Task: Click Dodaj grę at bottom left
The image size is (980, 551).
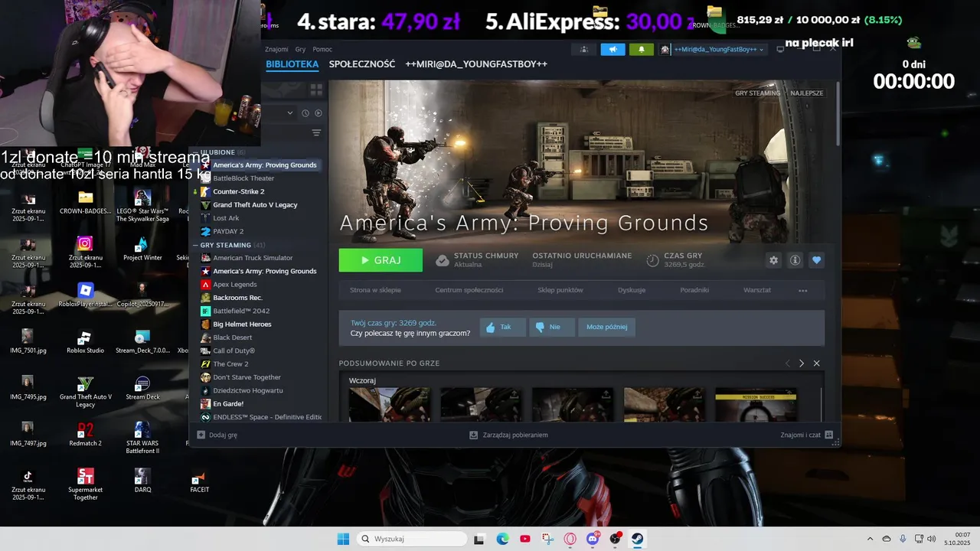Action: click(217, 435)
